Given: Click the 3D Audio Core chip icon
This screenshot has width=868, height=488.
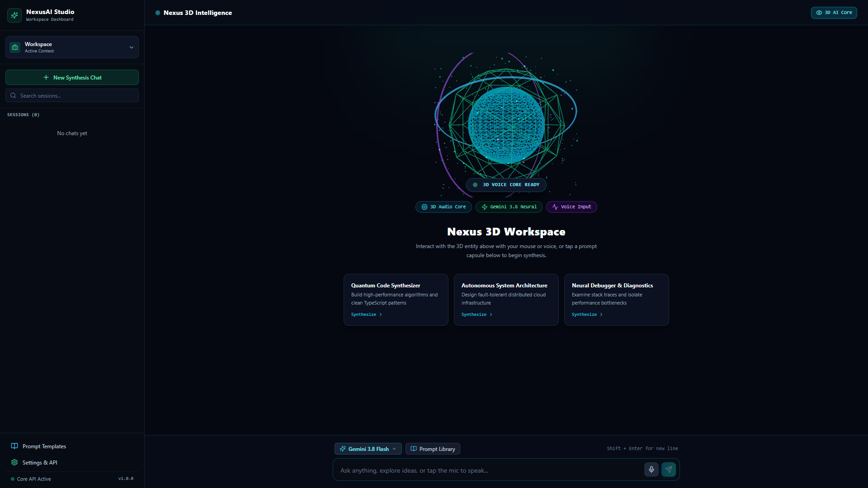Looking at the screenshot, I should pyautogui.click(x=424, y=207).
